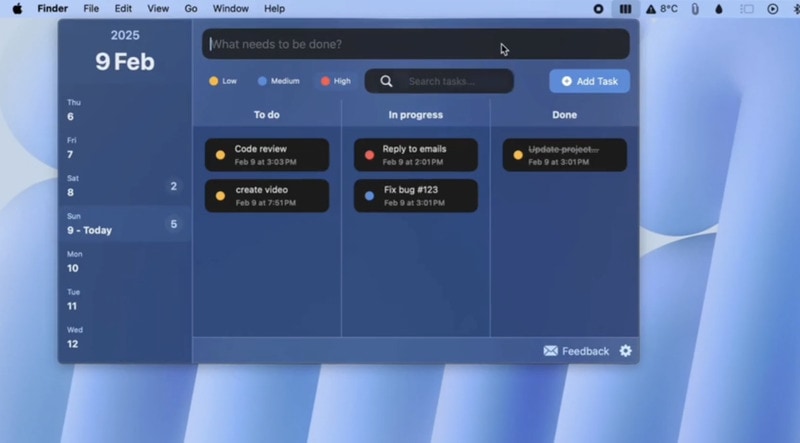Click the magnifying glass search icon
This screenshot has height=443, width=800.
click(386, 82)
